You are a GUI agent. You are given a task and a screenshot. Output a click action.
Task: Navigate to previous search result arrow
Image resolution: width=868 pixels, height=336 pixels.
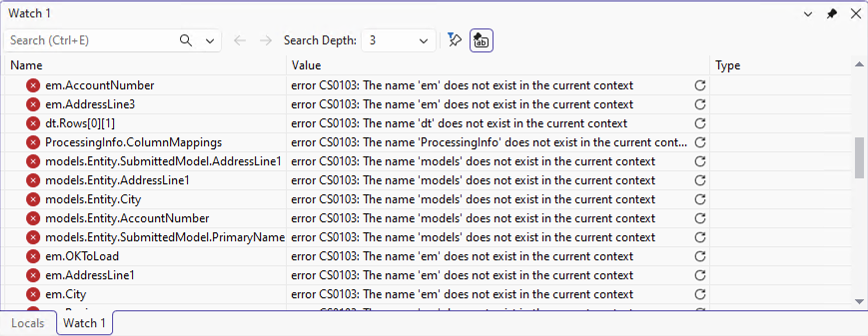point(240,40)
